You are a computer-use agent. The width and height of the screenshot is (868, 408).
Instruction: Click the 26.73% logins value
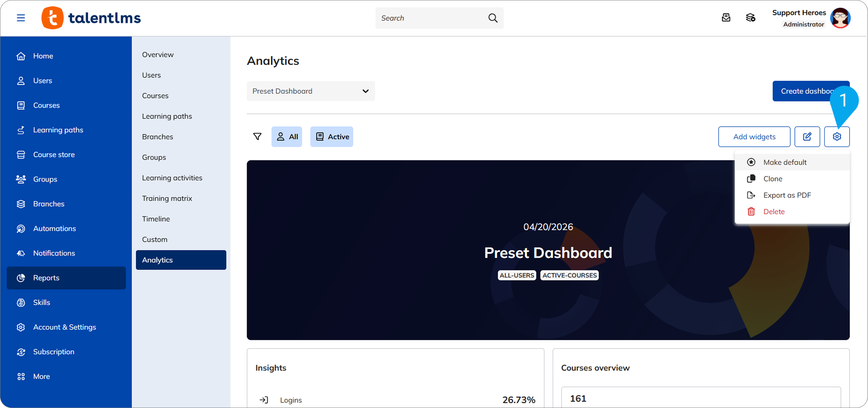tap(519, 400)
